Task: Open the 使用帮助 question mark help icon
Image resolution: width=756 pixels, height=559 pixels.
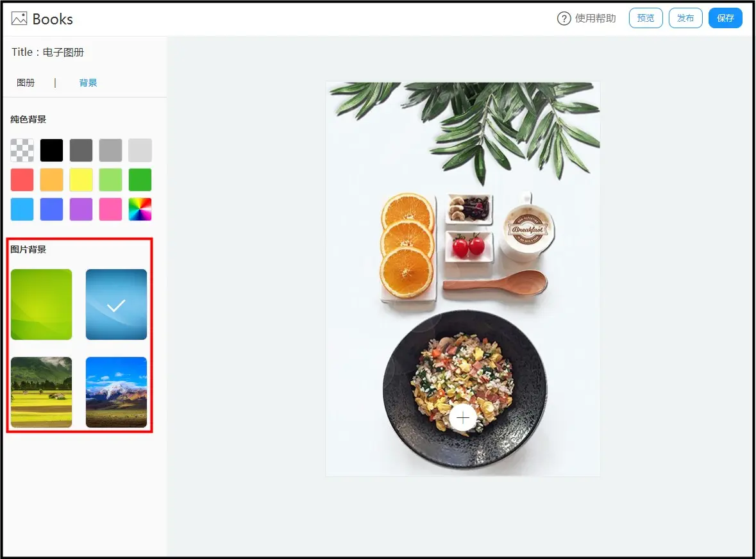Action: (x=564, y=19)
